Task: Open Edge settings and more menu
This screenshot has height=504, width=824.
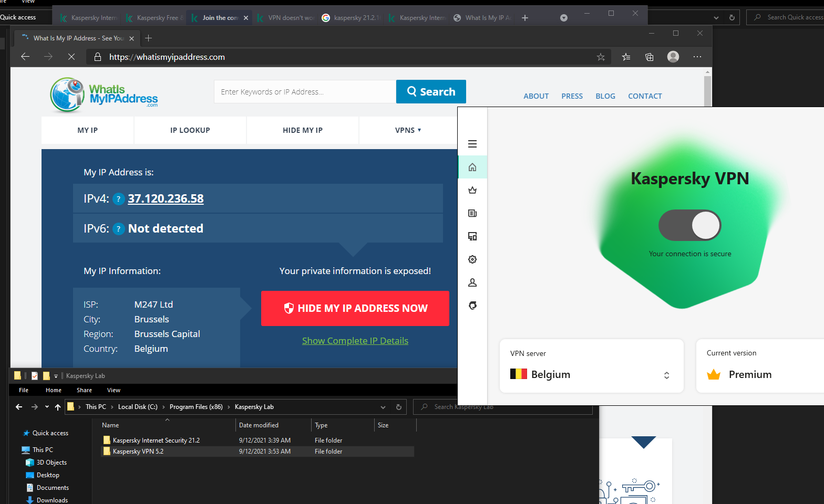Action: [697, 57]
